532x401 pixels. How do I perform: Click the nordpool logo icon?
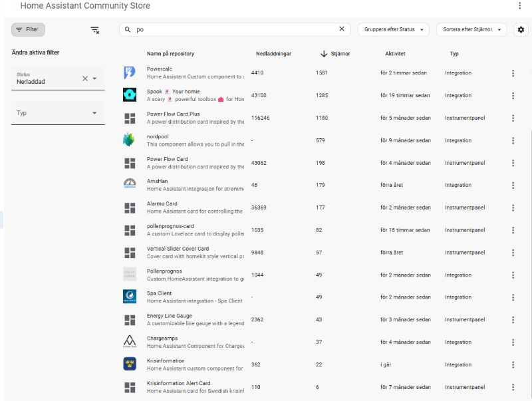tap(129, 140)
